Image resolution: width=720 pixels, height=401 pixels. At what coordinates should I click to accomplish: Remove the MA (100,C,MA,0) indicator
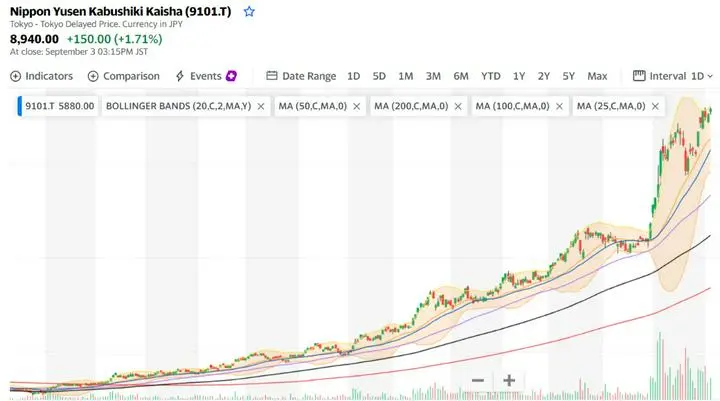tap(559, 107)
